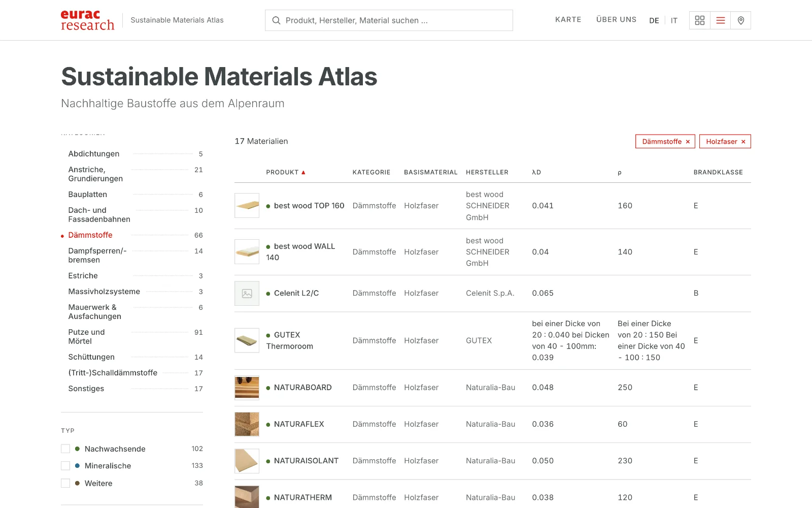Remove the Holzfaser filter tag
This screenshot has height=508, width=812.
[x=743, y=142]
